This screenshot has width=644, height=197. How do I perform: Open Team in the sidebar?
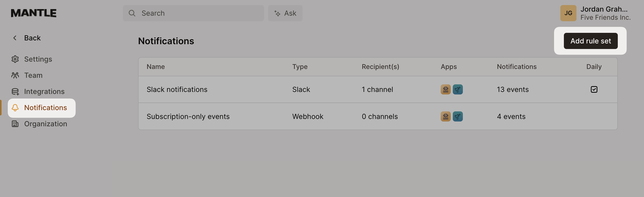coord(33,75)
